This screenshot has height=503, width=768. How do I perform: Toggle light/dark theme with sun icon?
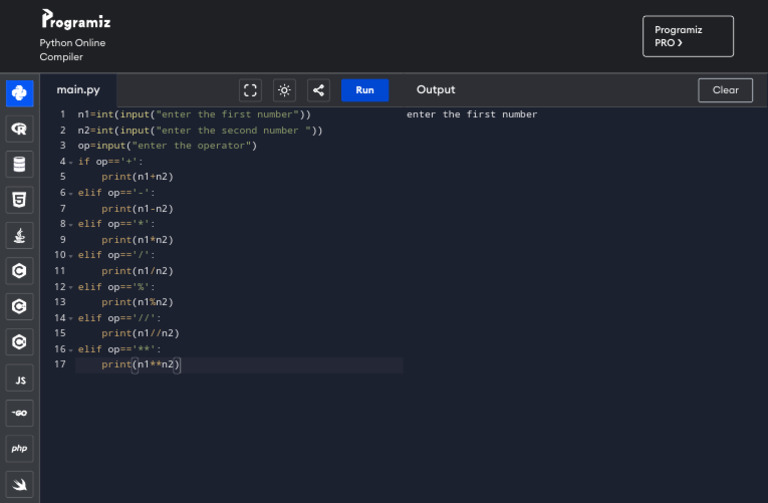click(285, 90)
